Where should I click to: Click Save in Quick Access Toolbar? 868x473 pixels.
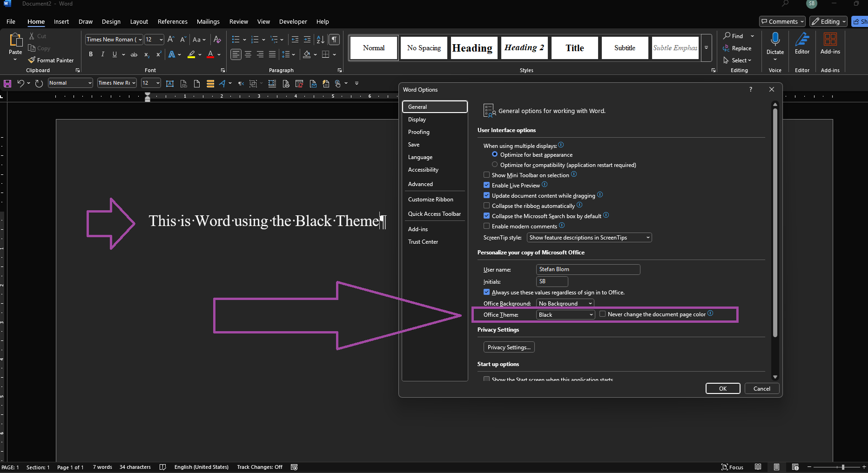7,83
